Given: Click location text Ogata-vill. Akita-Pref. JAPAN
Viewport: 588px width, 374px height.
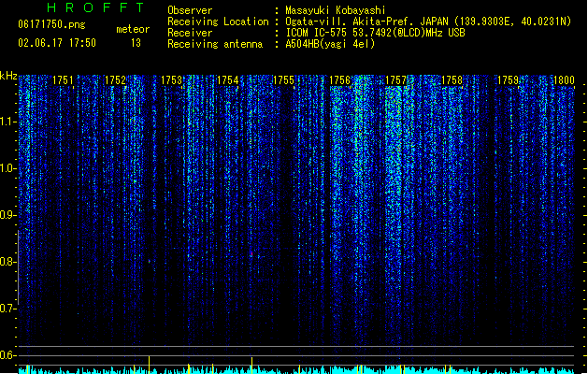Looking at the screenshot, I should 368,22.
